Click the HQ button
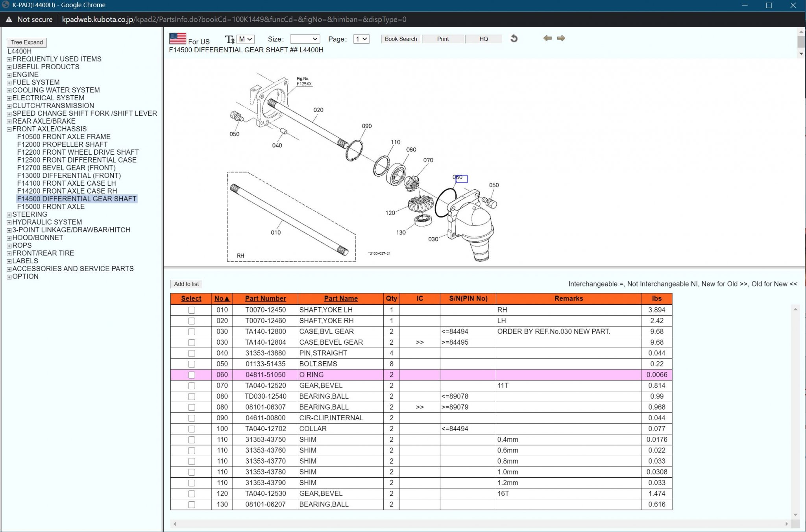Image resolution: width=806 pixels, height=532 pixels. click(x=484, y=39)
